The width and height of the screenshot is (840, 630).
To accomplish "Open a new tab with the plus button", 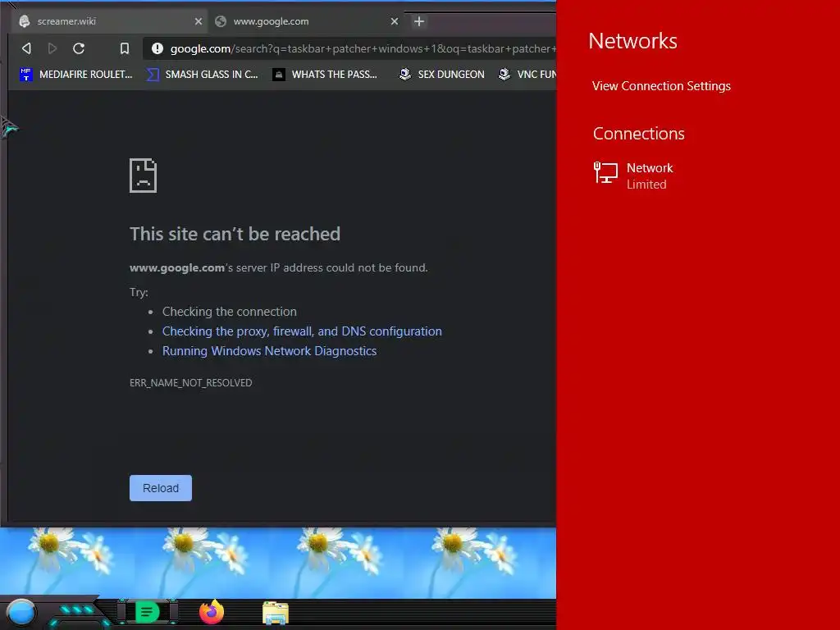I will pos(419,21).
